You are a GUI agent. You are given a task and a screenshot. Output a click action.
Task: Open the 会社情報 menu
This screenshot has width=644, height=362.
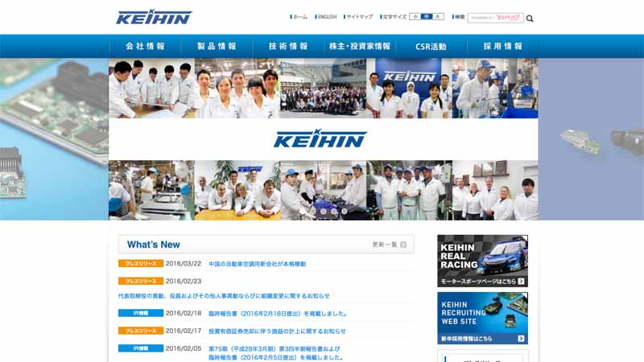[145, 47]
